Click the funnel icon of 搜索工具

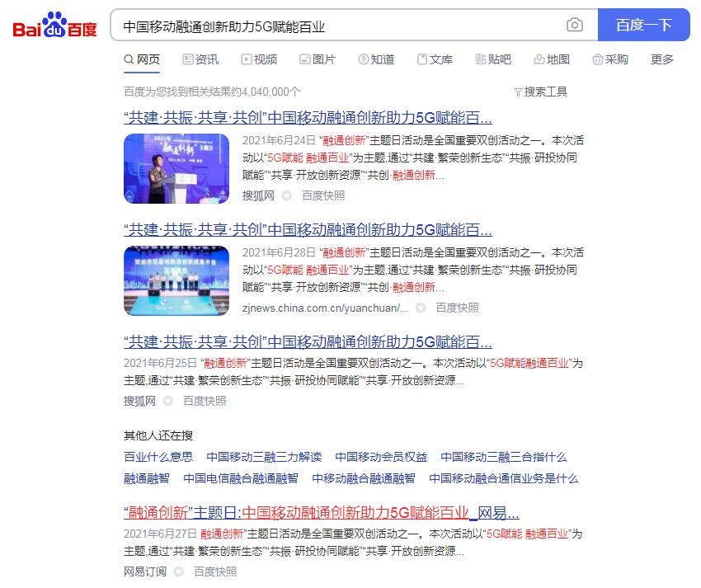coord(518,92)
